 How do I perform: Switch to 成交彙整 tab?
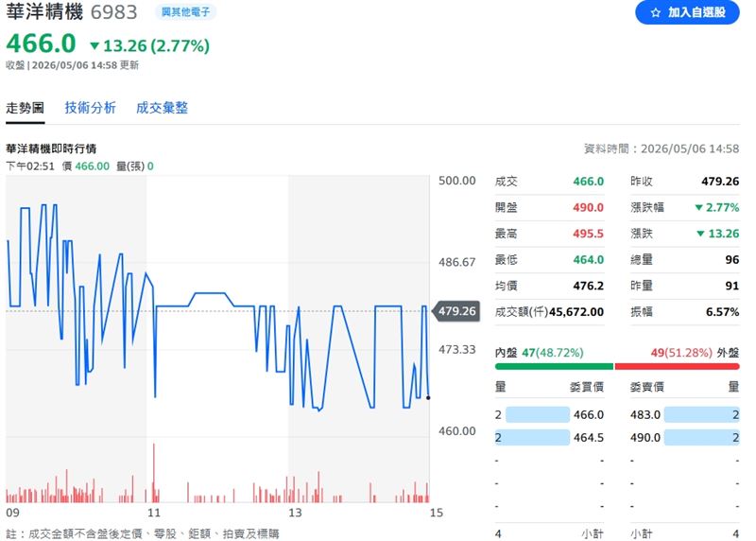[x=162, y=108]
